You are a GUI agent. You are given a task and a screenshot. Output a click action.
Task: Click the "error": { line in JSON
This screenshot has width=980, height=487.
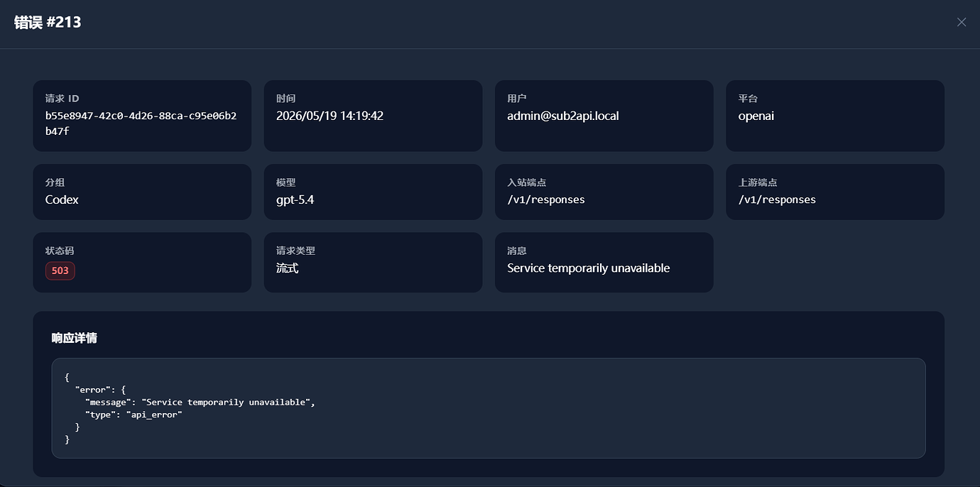coord(100,390)
